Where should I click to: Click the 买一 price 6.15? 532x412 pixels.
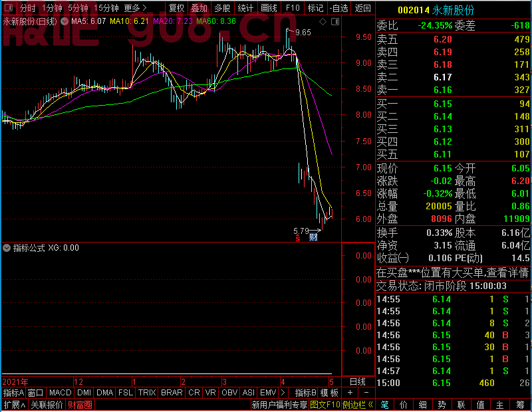point(442,104)
